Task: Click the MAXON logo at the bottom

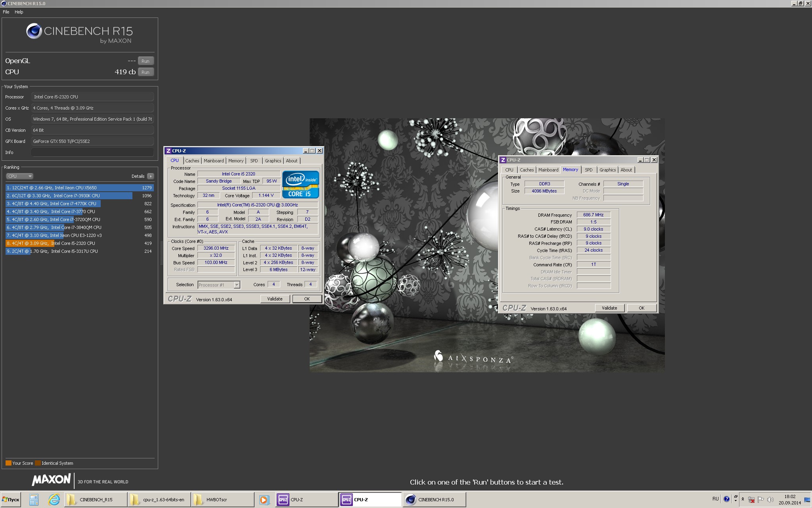Action: [51, 480]
